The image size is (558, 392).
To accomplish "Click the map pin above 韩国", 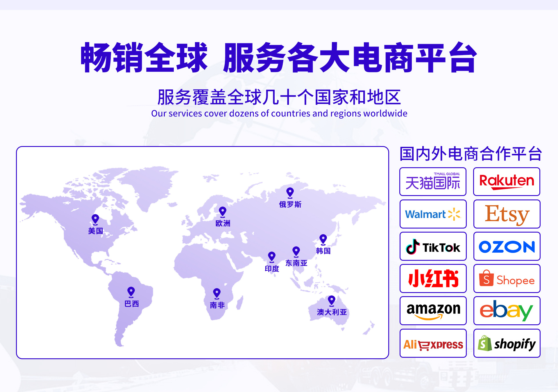I will pos(323,240).
